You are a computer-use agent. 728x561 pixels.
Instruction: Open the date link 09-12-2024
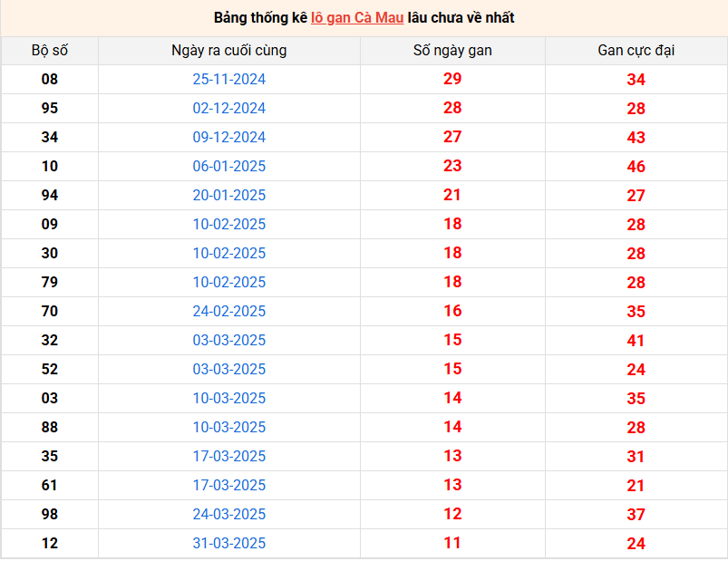click(229, 138)
